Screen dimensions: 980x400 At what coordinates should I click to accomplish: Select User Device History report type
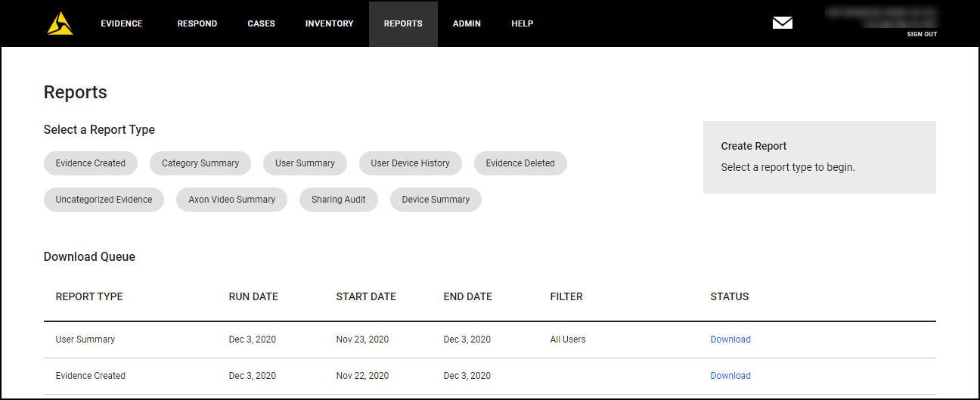[410, 163]
